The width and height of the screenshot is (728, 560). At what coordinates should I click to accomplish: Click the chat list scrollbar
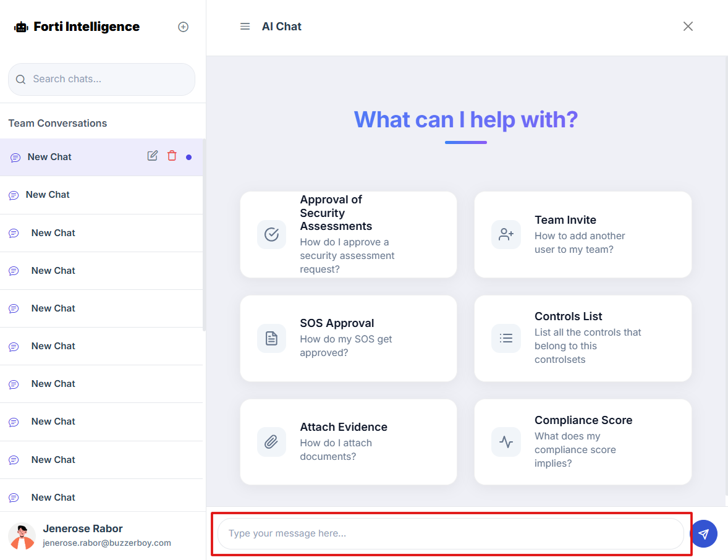coord(204,235)
